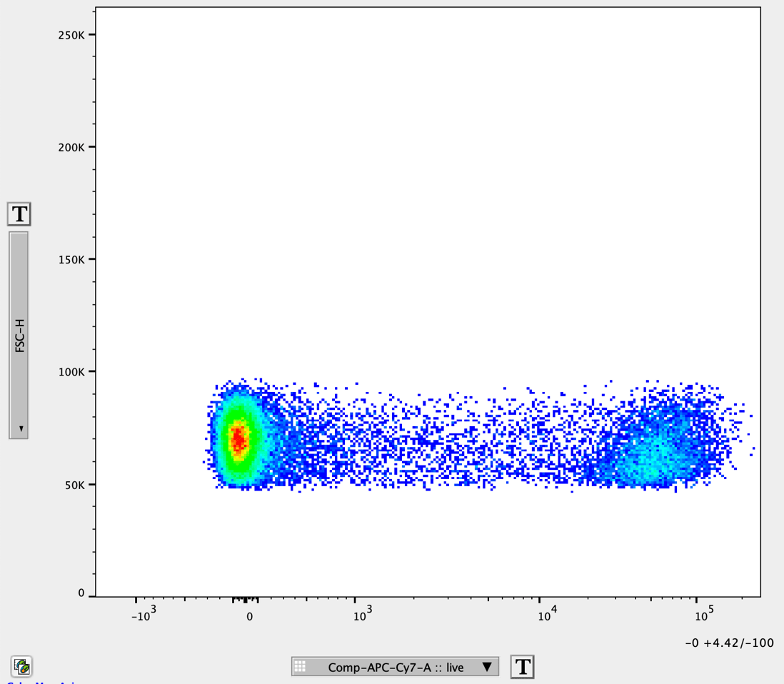The image size is (784, 684).
Task: Click the FSC-H text on the axis bar
Action: tap(19, 336)
